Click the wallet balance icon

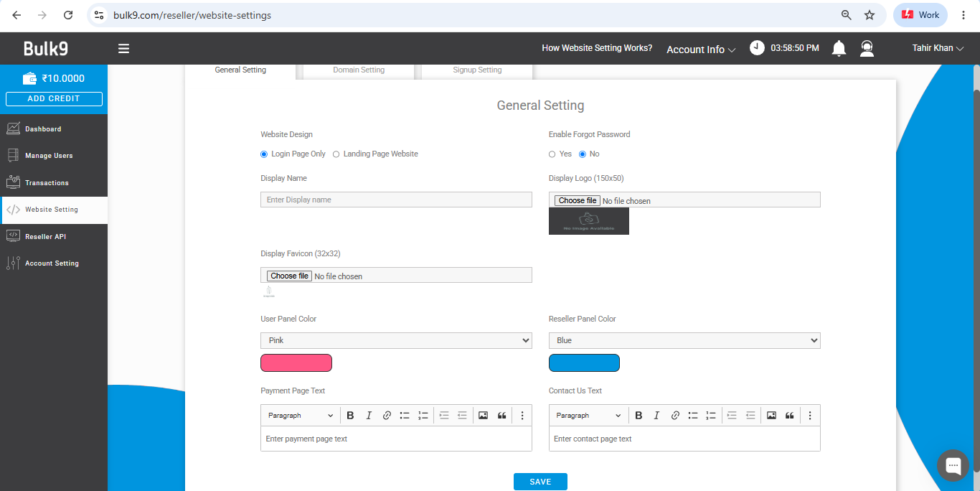(x=29, y=78)
